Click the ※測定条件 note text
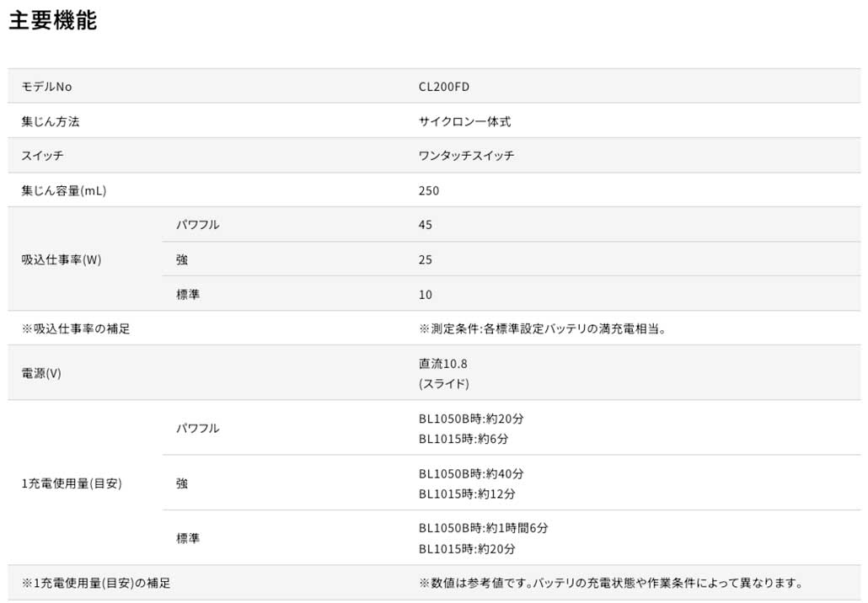 [x=543, y=328]
